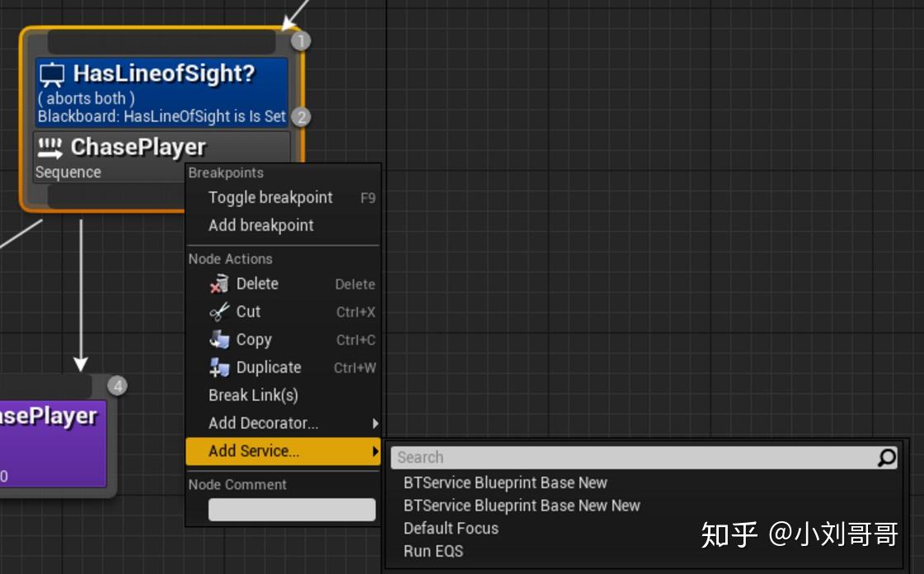Click the badge 4 on the purple ChasePlayer node

[115, 384]
